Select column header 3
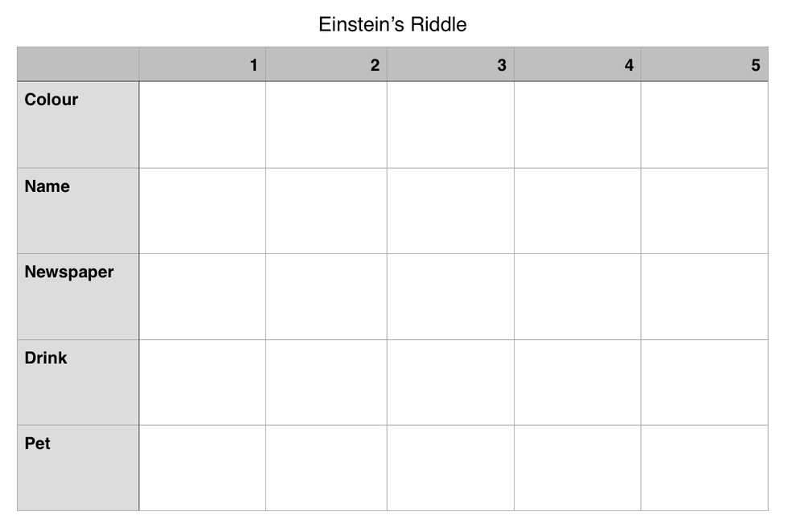The height and width of the screenshot is (532, 788). 450,65
